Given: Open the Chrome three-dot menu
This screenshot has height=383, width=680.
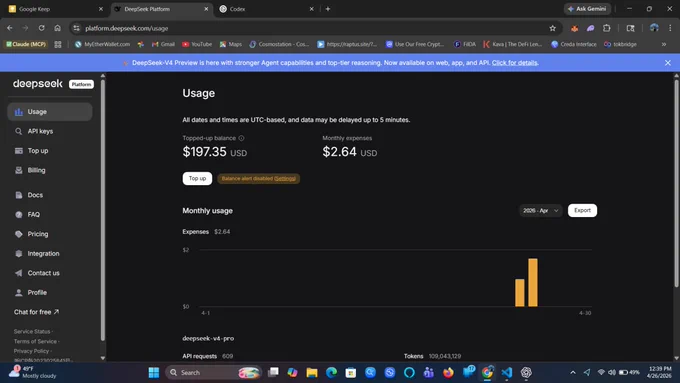Looking at the screenshot, I should pos(670,28).
